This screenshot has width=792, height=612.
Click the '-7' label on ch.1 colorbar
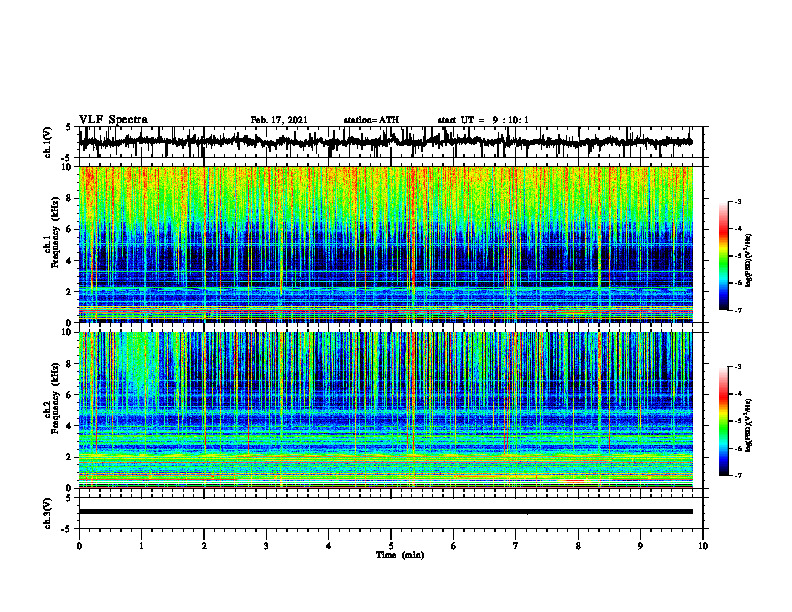[x=737, y=310]
